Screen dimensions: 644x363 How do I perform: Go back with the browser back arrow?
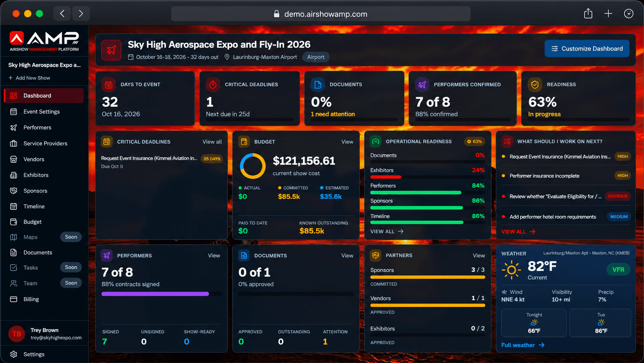[62, 14]
